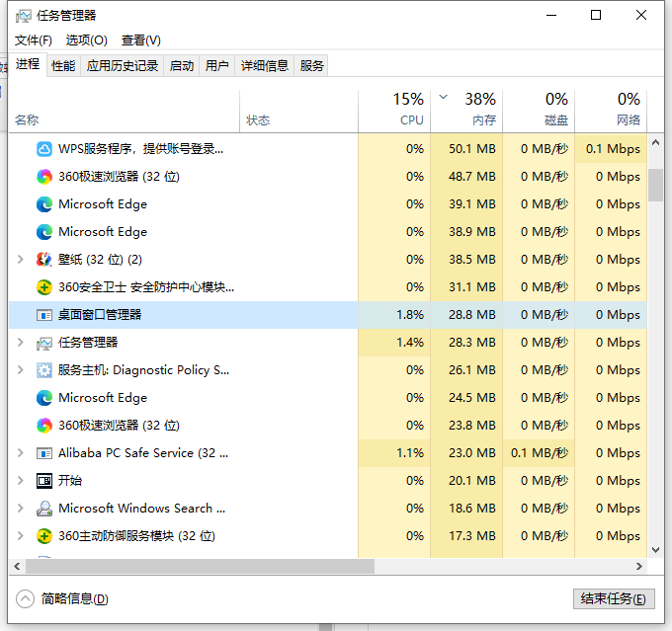Click the Microsoft Windows Search icon
The width and height of the screenshot is (672, 631).
pyautogui.click(x=44, y=509)
